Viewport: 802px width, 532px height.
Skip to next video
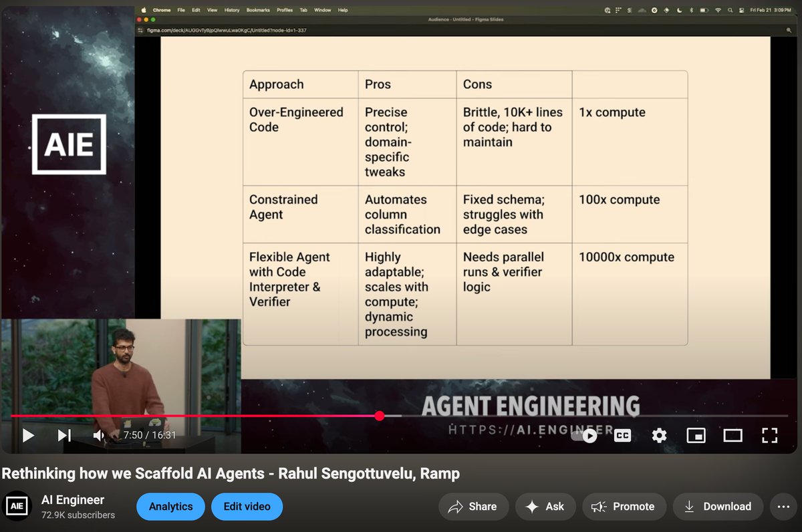64,436
